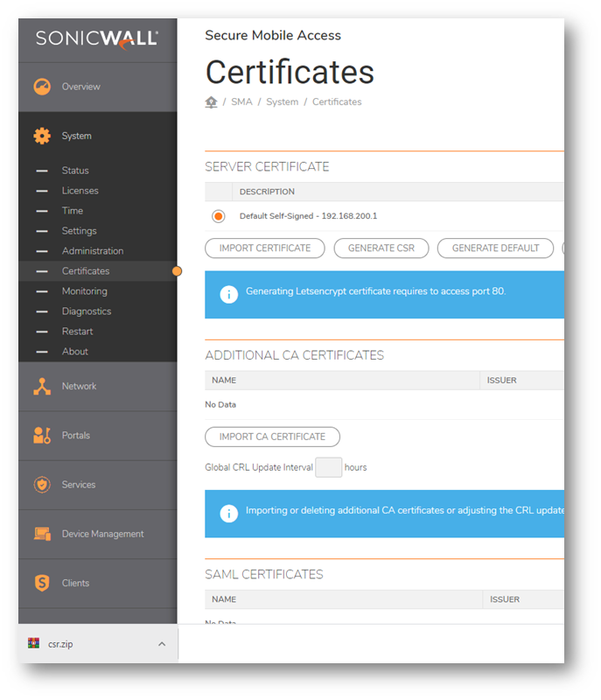Go to Diagnostics in the System menu

click(x=86, y=311)
